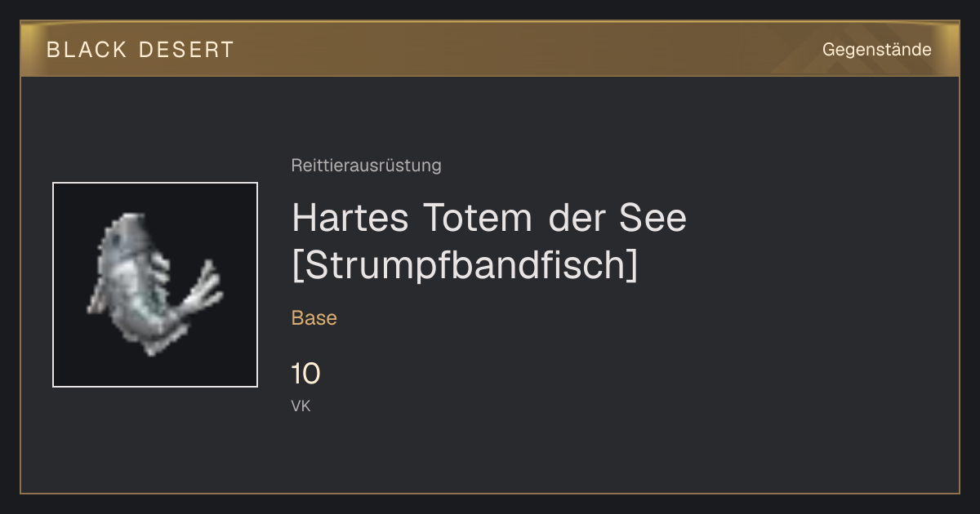Select the Base grade label

[x=314, y=318]
